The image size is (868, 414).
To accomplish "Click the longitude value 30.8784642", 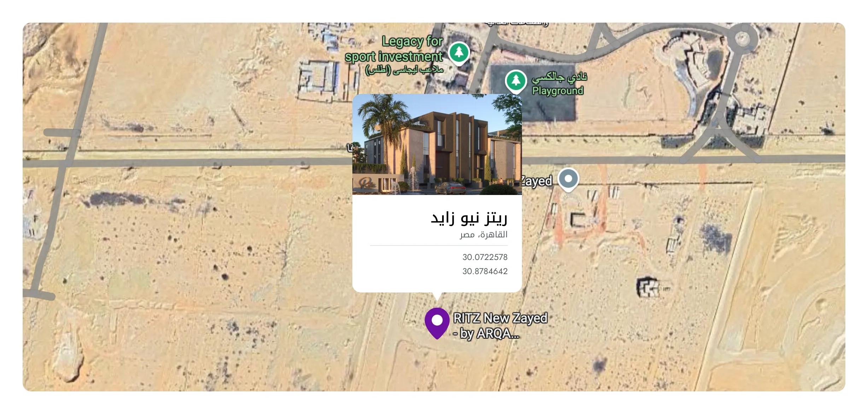I will pos(485,271).
